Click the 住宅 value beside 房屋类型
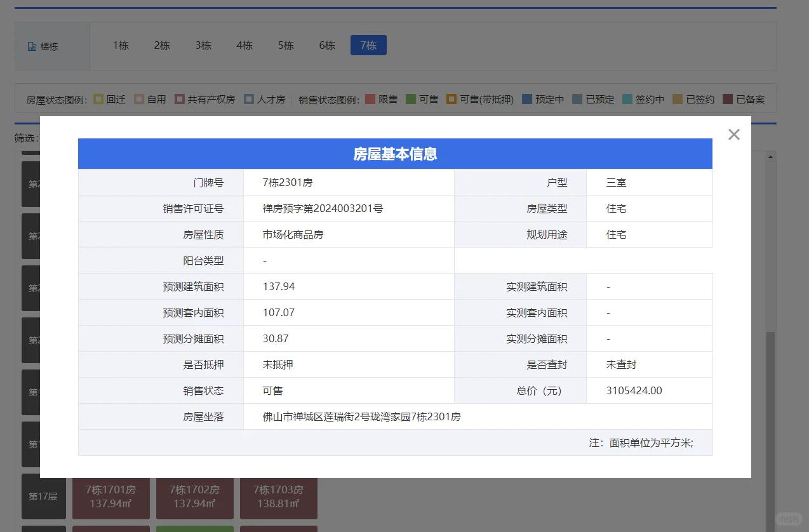 coord(616,208)
